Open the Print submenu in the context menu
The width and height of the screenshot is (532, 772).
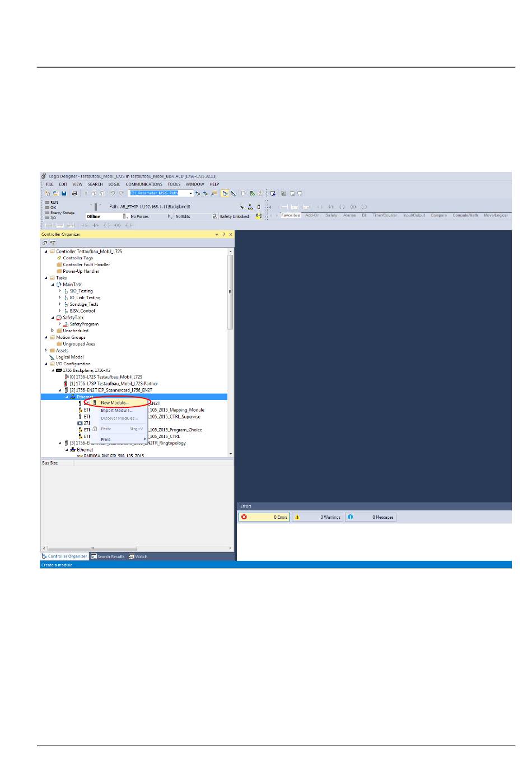pyautogui.click(x=119, y=440)
